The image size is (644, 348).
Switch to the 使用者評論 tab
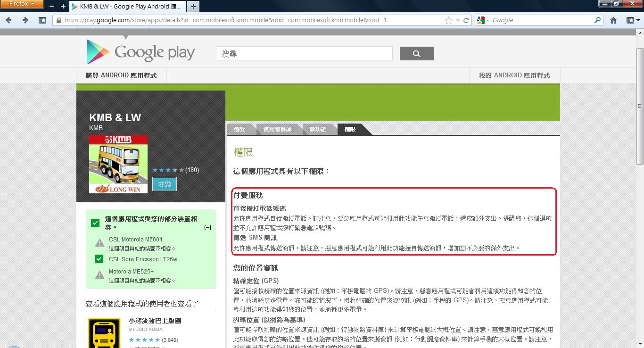click(x=277, y=129)
